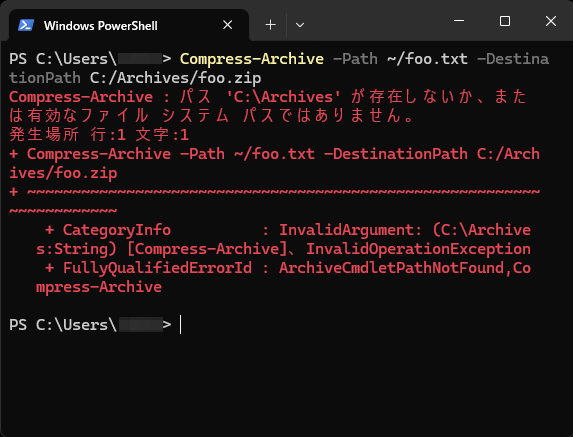Click the 'CategoryInfo' error label
Image resolution: width=573 pixels, height=437 pixels.
coord(117,230)
